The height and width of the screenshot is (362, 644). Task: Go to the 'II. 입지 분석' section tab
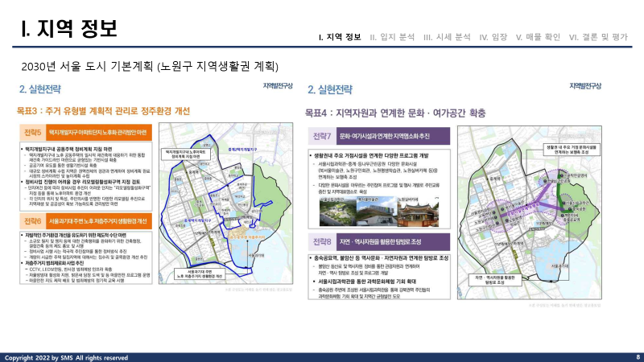point(392,37)
